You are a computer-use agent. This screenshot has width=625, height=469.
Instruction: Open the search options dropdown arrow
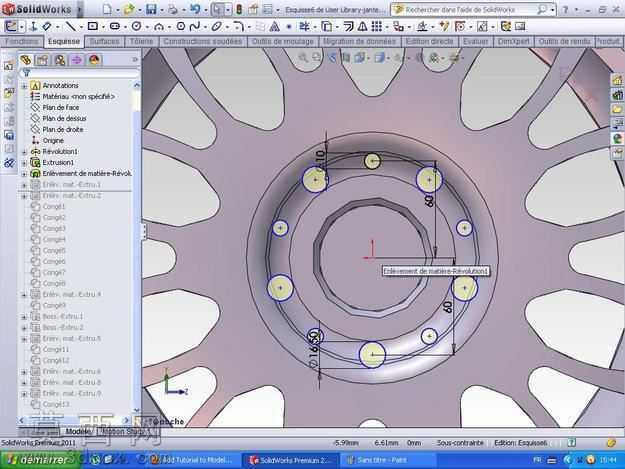(x=553, y=10)
